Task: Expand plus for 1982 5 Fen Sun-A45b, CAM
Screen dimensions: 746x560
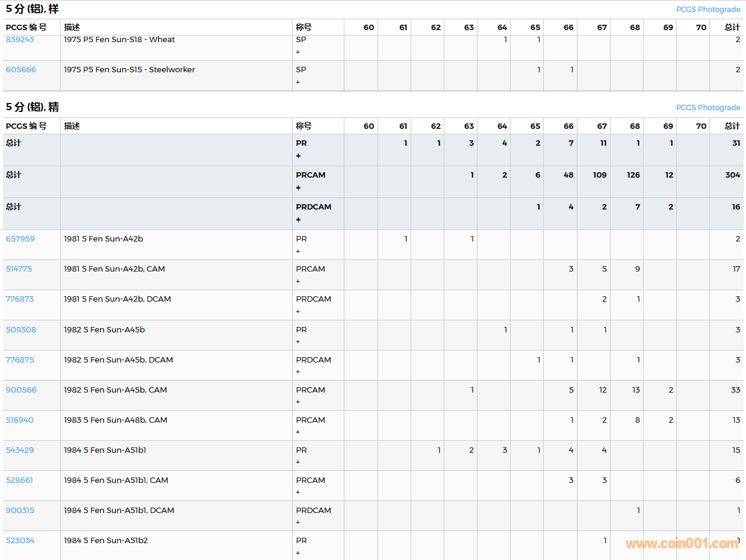Action: pyautogui.click(x=298, y=402)
